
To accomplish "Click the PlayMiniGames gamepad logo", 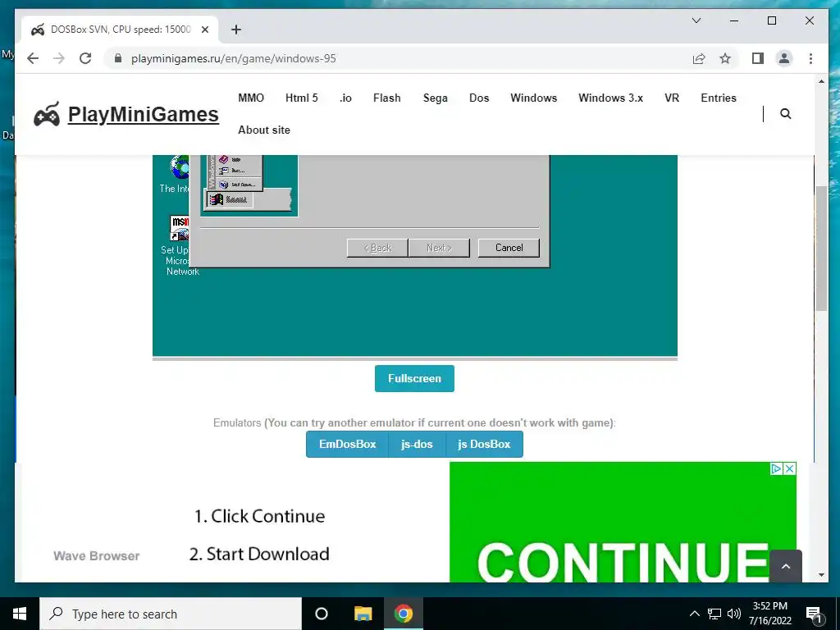I will tap(47, 114).
